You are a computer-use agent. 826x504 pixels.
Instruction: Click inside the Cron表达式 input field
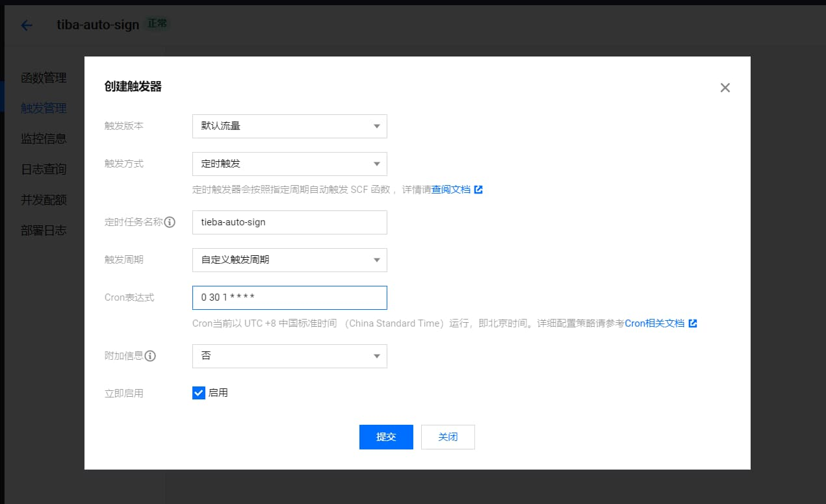coord(289,297)
